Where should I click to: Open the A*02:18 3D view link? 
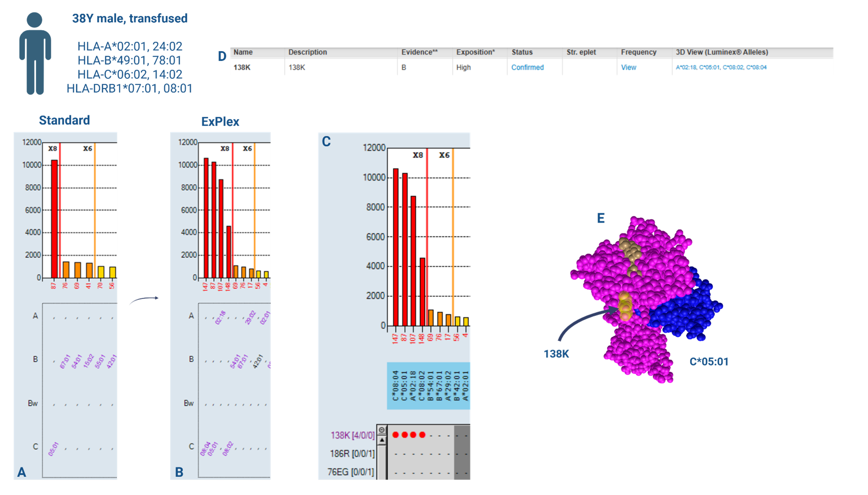686,68
